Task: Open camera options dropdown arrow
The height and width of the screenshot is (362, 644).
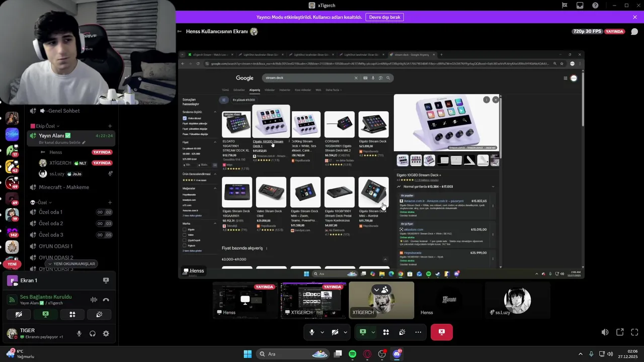Action: click(x=345, y=332)
